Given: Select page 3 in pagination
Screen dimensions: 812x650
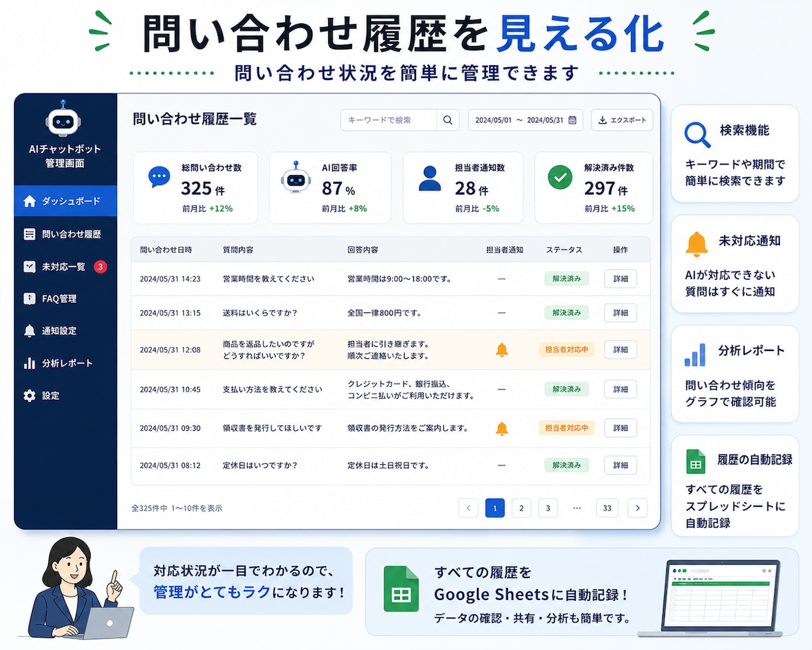Looking at the screenshot, I should (548, 508).
